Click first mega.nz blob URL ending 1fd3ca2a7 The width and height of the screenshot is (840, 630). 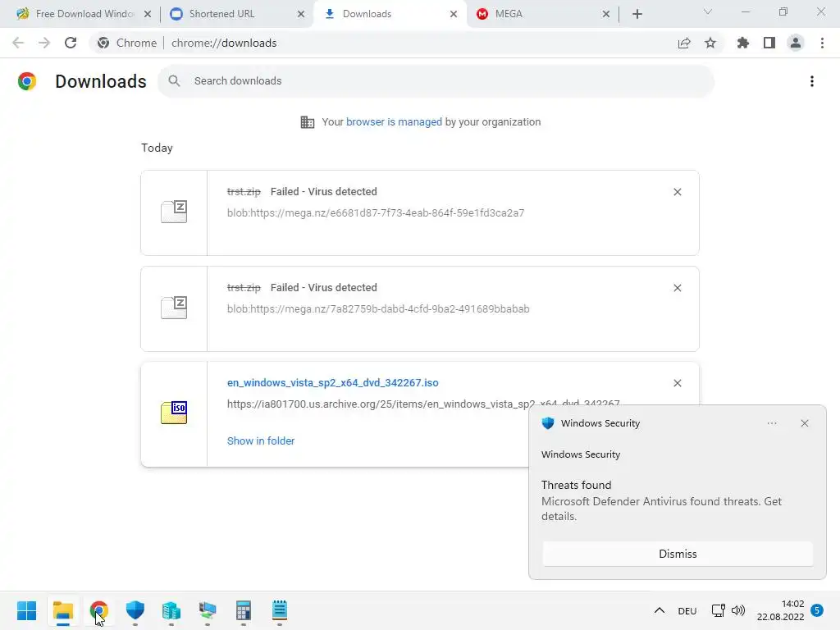click(x=376, y=212)
